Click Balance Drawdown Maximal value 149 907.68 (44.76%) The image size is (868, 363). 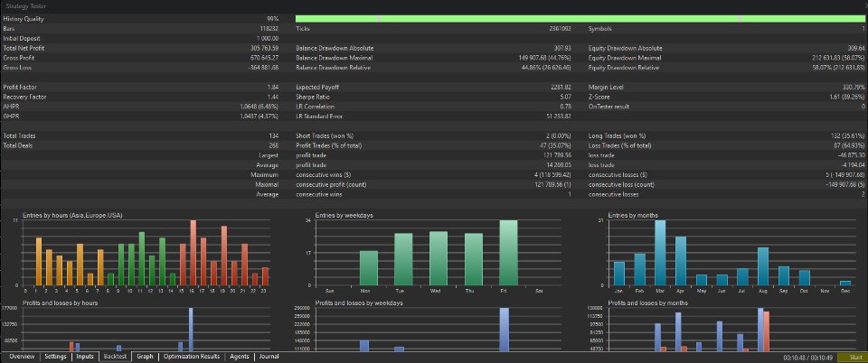(545, 58)
